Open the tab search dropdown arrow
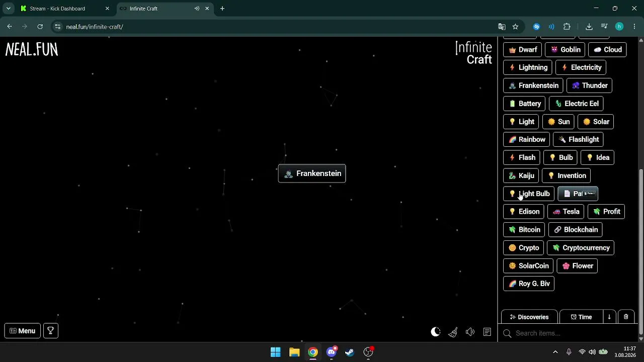644x362 pixels. [8, 9]
